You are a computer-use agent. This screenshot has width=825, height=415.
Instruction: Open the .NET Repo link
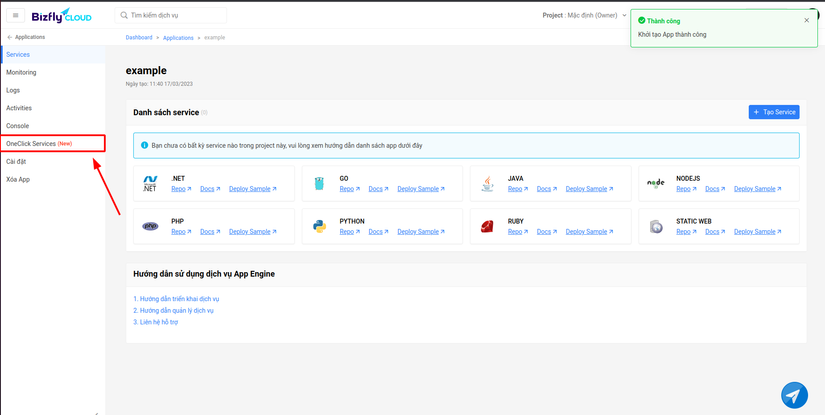click(181, 189)
